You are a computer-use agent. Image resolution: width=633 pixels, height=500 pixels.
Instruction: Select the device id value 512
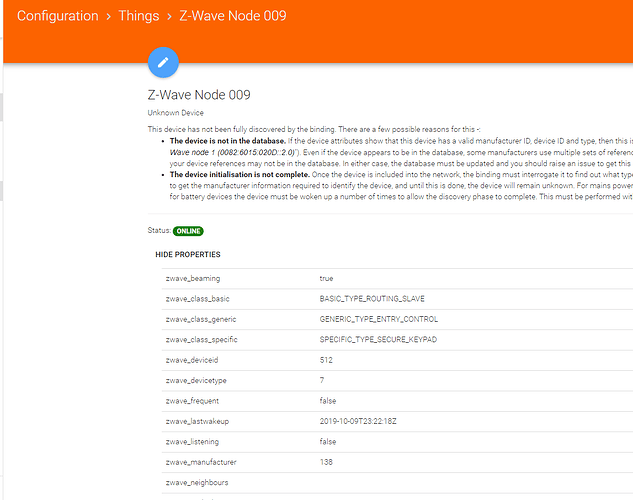tap(326, 360)
